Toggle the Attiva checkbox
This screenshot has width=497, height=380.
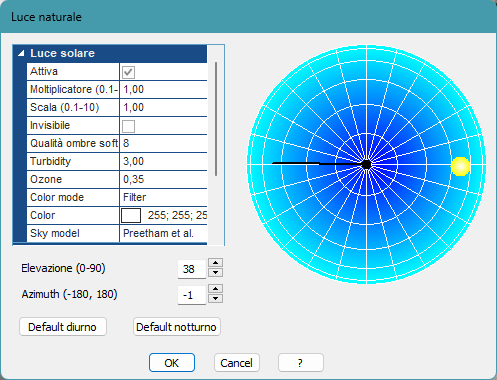[x=128, y=72]
